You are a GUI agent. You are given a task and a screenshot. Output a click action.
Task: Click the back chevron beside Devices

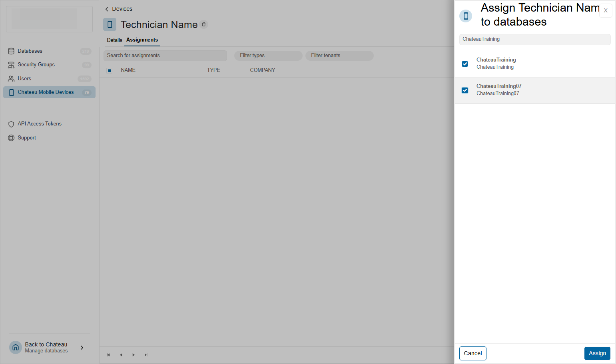107,9
